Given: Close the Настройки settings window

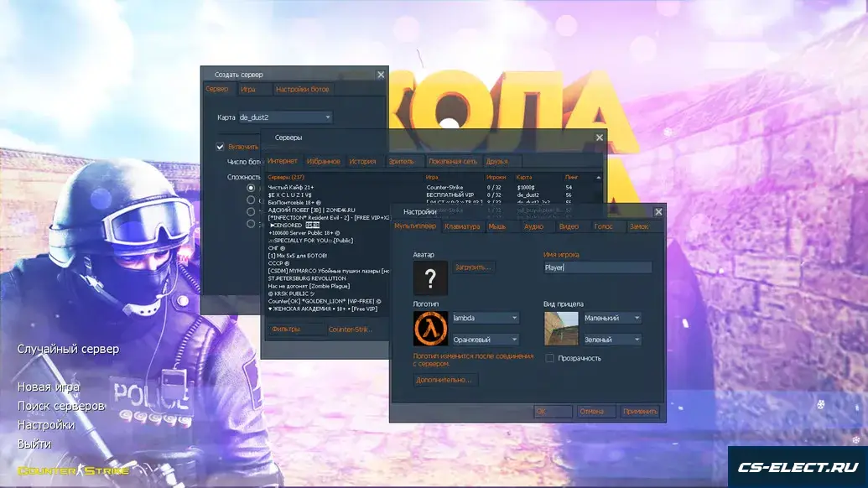Looking at the screenshot, I should tap(658, 212).
